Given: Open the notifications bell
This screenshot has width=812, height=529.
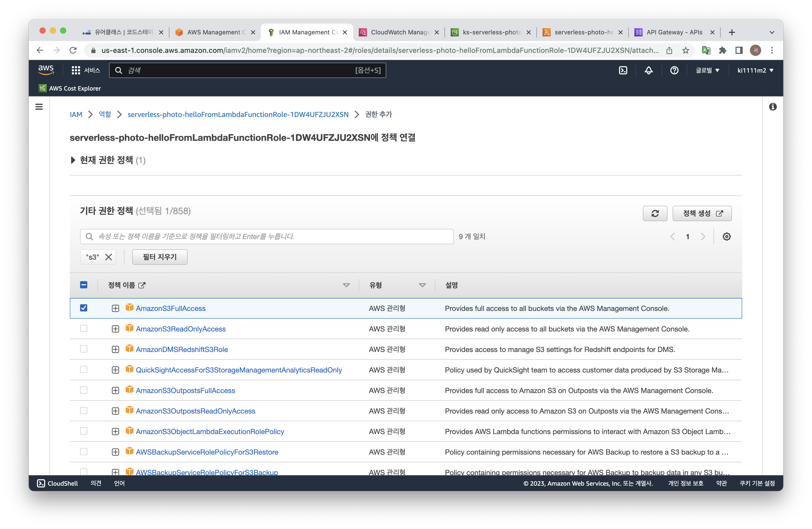Looking at the screenshot, I should coord(649,70).
